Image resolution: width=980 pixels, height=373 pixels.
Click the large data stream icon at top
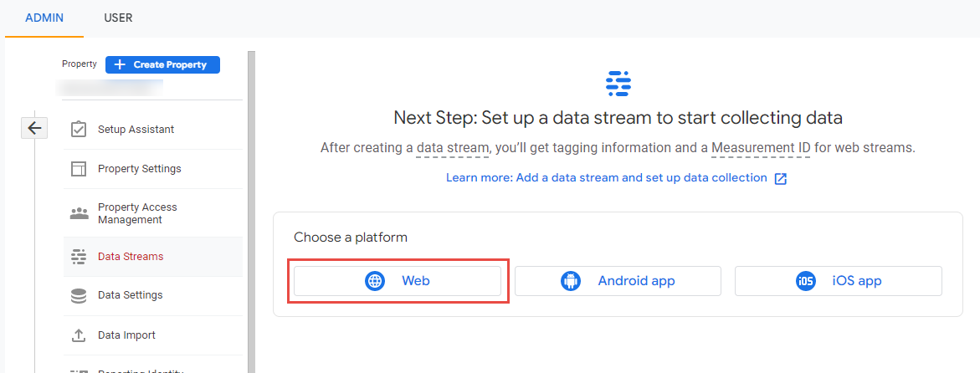point(618,84)
